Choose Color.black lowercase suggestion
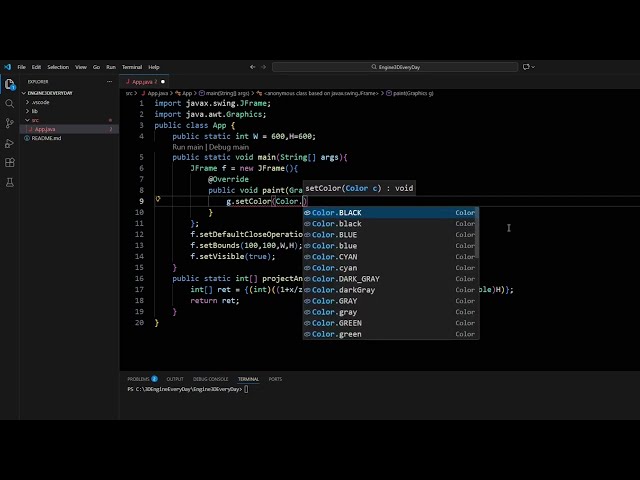640x480 pixels. point(391,224)
